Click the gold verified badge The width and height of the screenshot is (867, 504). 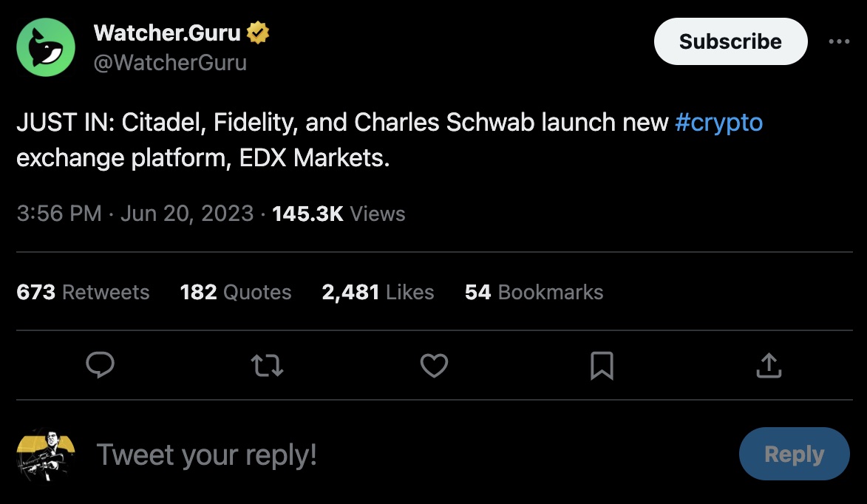tap(258, 33)
